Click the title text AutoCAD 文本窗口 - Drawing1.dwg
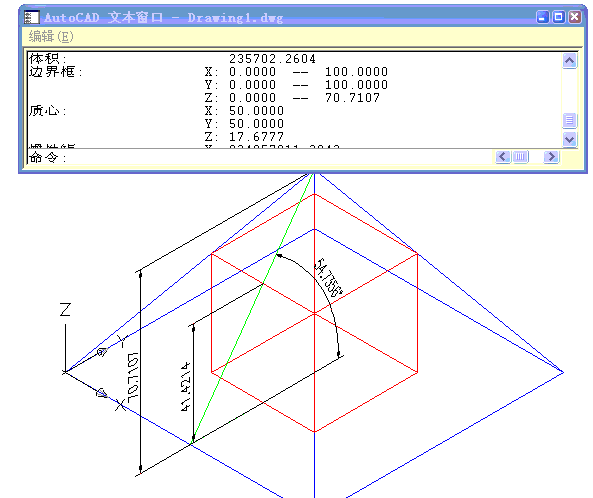 coord(163,17)
